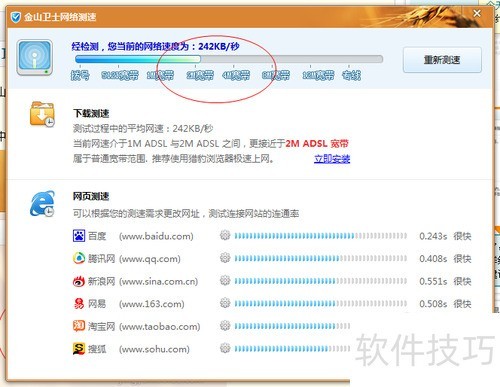500x387 pixels.
Task: Click the Internet Explorer webpage test icon
Action: [42, 204]
